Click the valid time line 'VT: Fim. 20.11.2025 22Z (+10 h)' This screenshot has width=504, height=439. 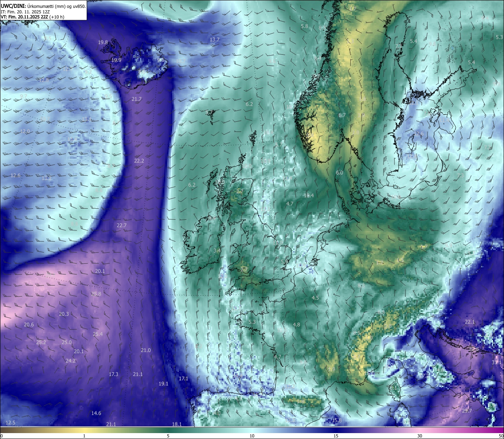point(32,17)
